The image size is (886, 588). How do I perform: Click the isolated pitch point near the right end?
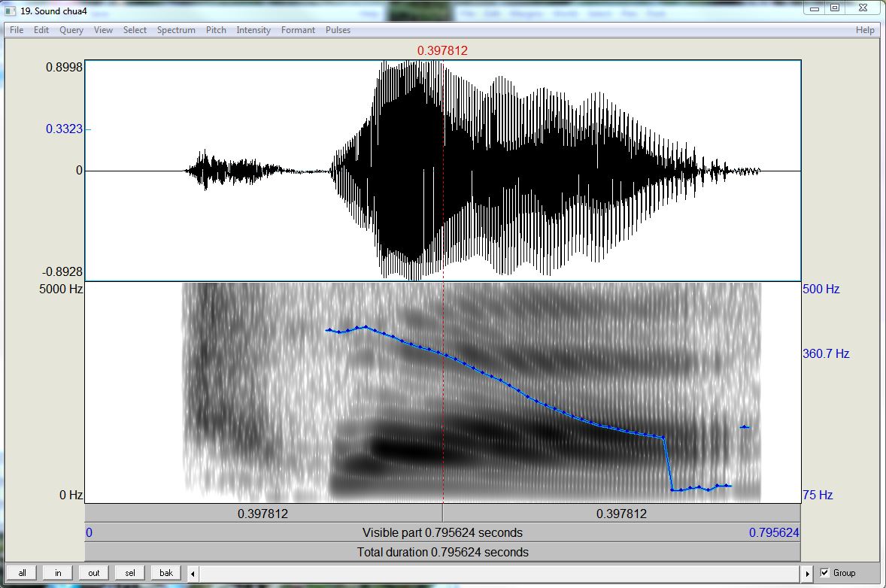(x=745, y=427)
